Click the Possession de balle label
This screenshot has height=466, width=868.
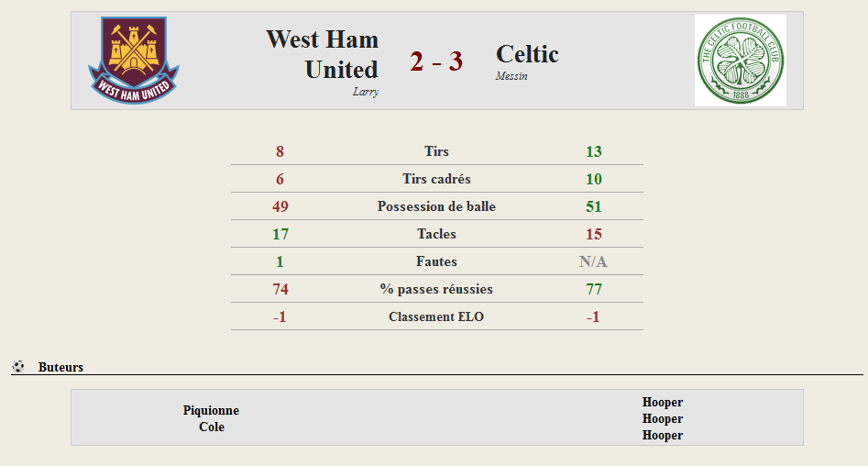(437, 206)
